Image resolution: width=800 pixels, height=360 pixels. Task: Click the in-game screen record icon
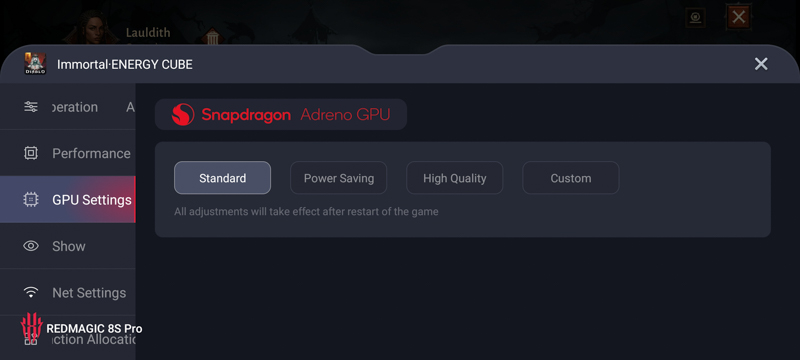(x=695, y=18)
